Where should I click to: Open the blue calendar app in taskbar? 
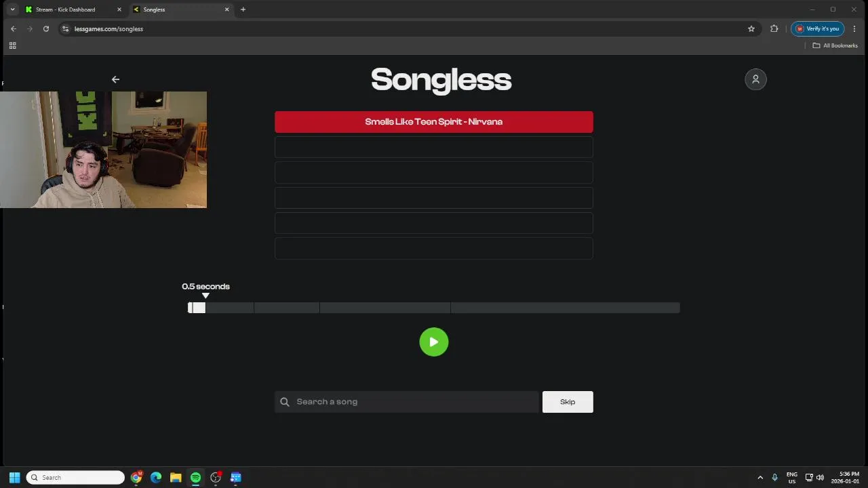pos(235,478)
